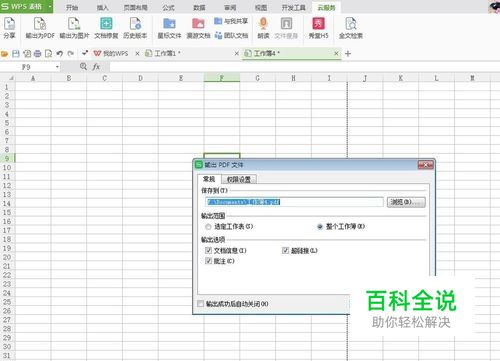
Task: Click the save icon in quick access toolbar
Action: click(x=16, y=53)
